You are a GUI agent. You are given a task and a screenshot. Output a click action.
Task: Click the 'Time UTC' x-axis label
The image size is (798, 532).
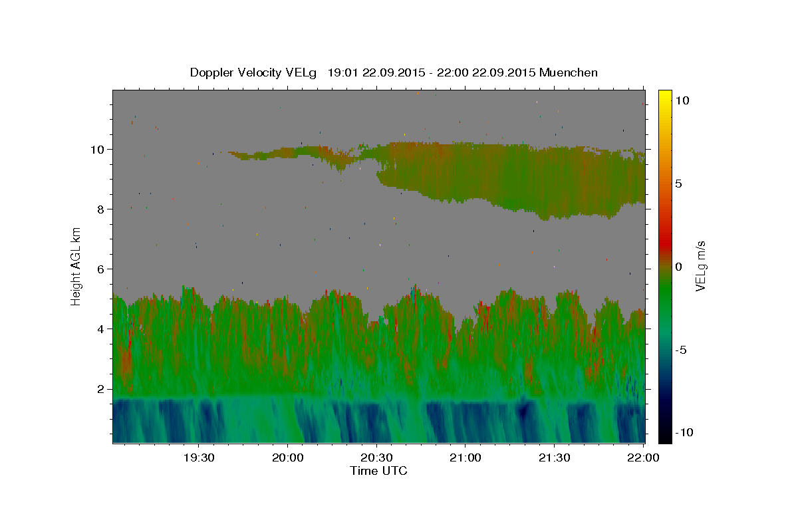(378, 471)
